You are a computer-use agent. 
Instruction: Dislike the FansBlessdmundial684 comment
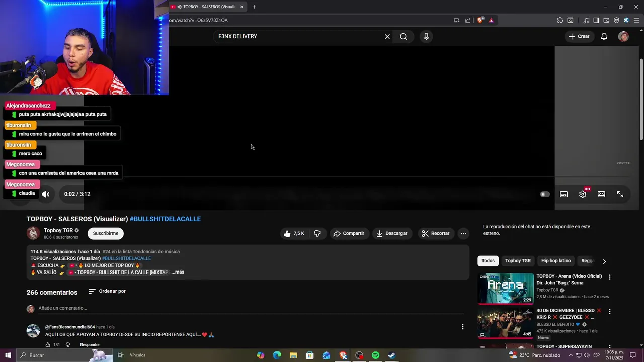click(x=68, y=345)
